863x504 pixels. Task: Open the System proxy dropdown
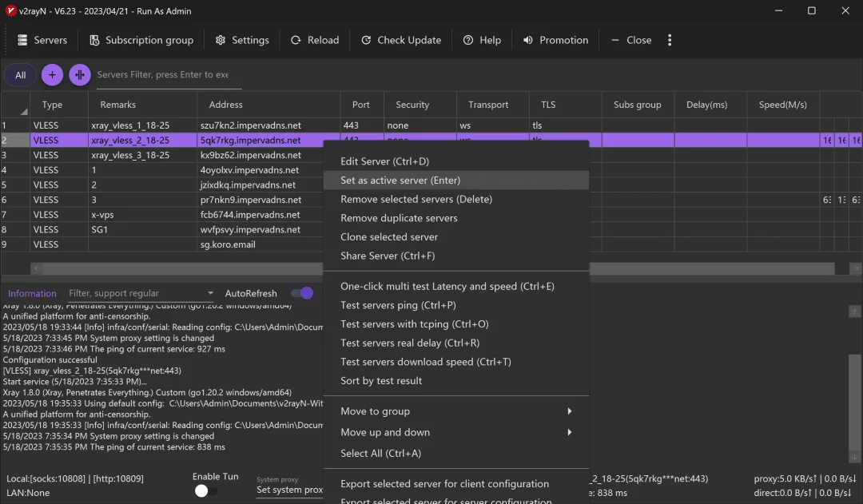point(289,490)
